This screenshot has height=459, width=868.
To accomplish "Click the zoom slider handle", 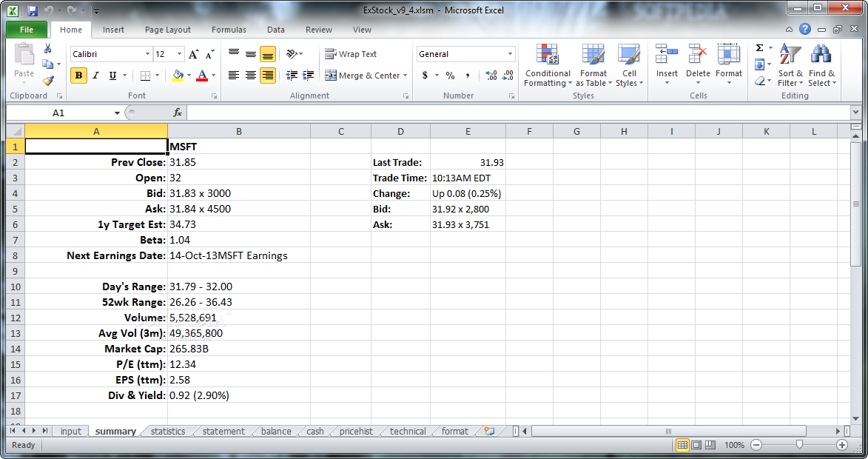I will tap(798, 445).
